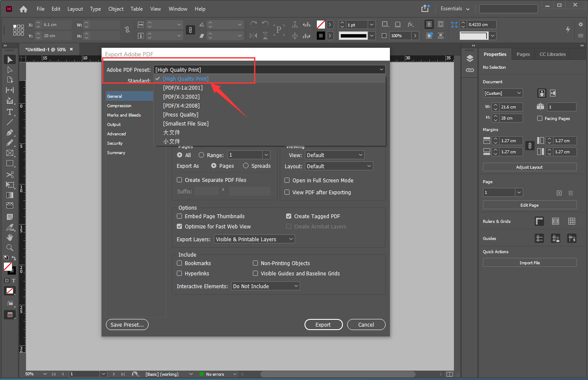Viewport: 588px width, 380px height.
Task: Open the page Range dropdown
Action: (x=266, y=155)
